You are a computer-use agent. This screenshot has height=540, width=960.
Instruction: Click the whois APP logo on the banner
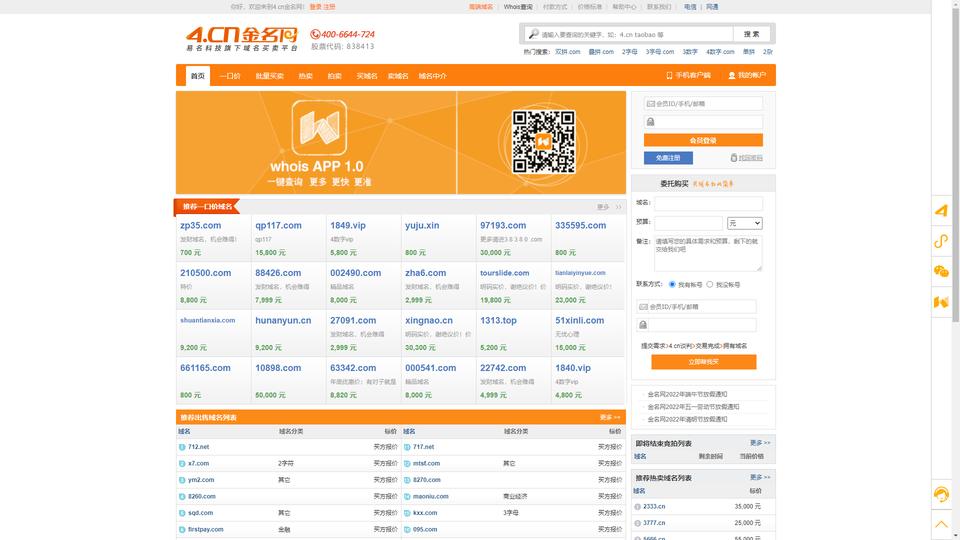point(319,127)
